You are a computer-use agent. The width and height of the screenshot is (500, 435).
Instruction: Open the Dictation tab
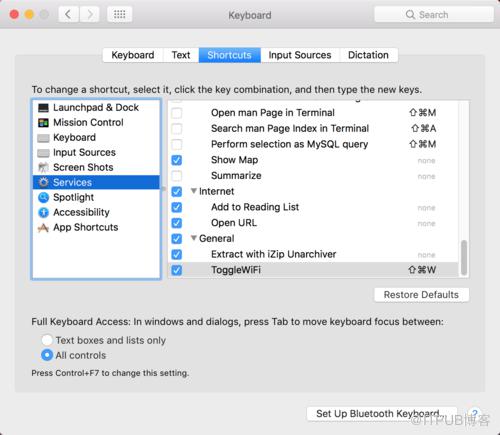(368, 55)
